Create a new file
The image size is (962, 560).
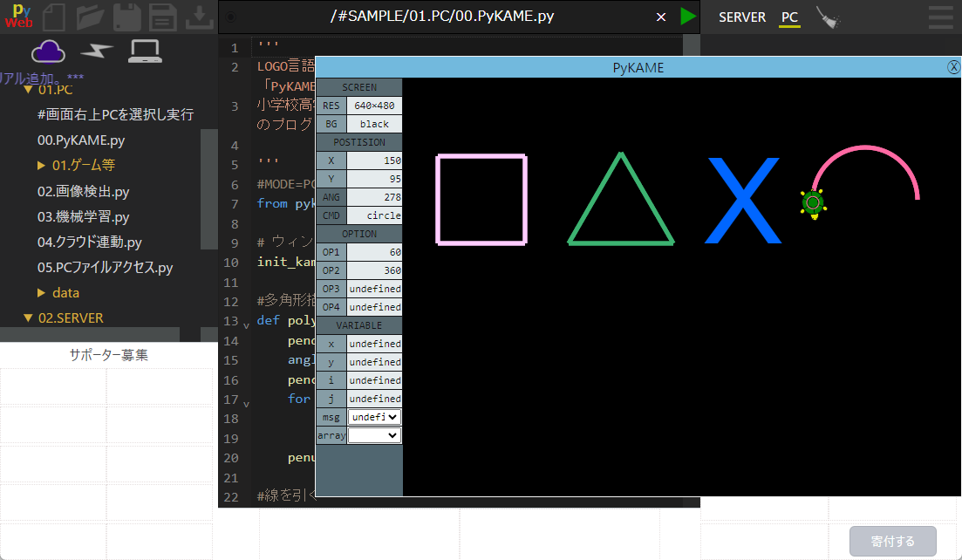pos(53,17)
